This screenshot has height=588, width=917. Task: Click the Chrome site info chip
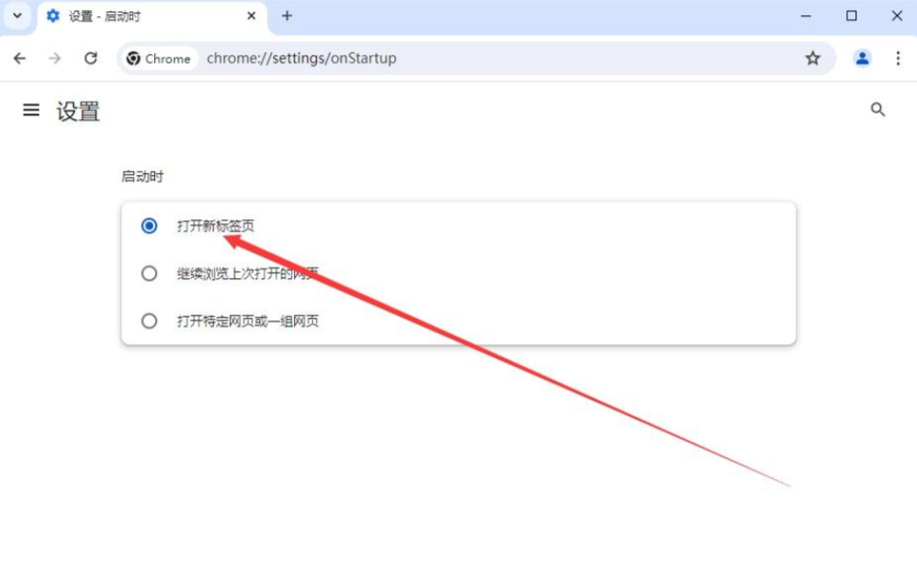(x=159, y=59)
